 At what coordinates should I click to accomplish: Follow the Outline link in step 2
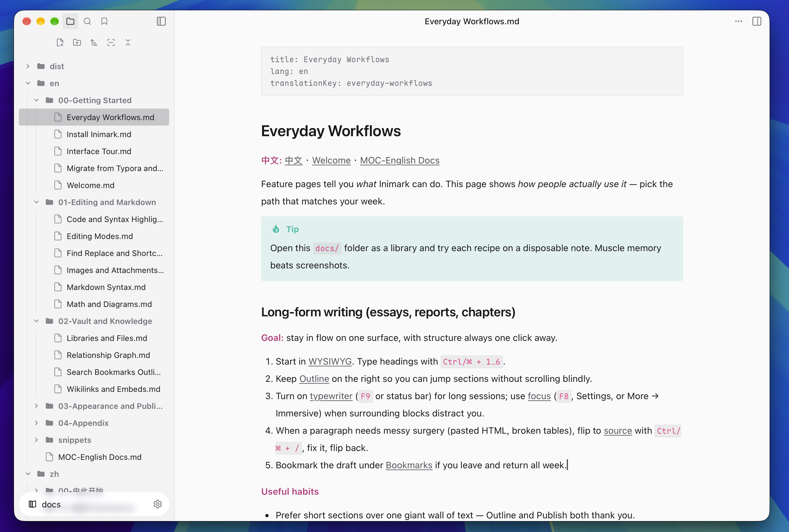314,379
